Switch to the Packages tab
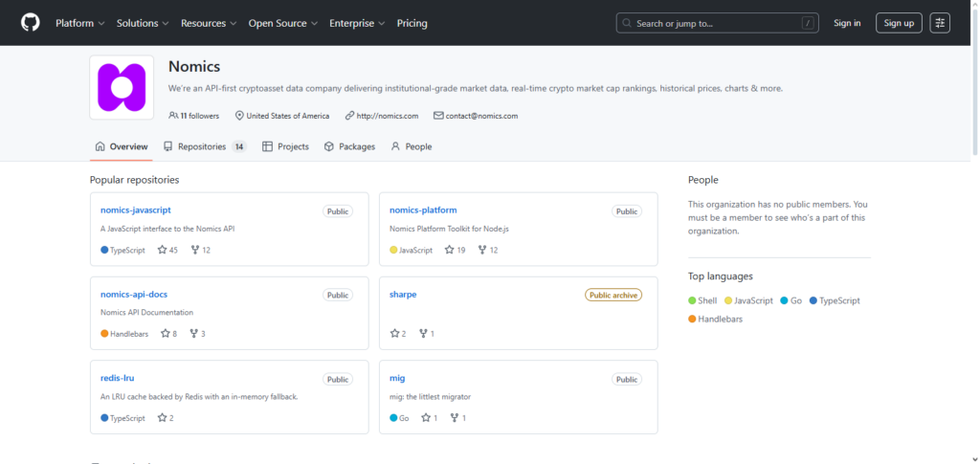Screen dimensions: 980x464 349,146
